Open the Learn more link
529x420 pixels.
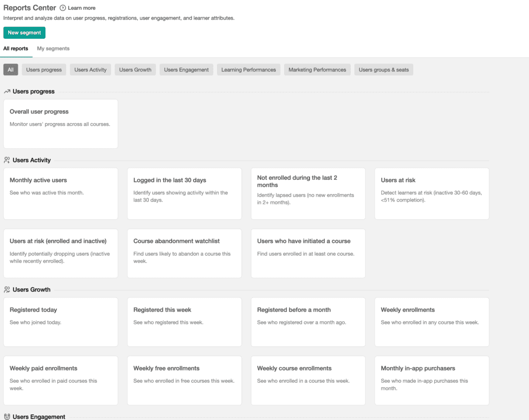pyautogui.click(x=82, y=8)
